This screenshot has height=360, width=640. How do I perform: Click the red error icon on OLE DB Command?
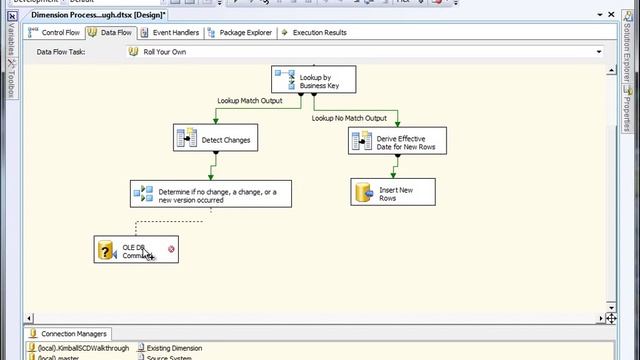[x=171, y=249]
